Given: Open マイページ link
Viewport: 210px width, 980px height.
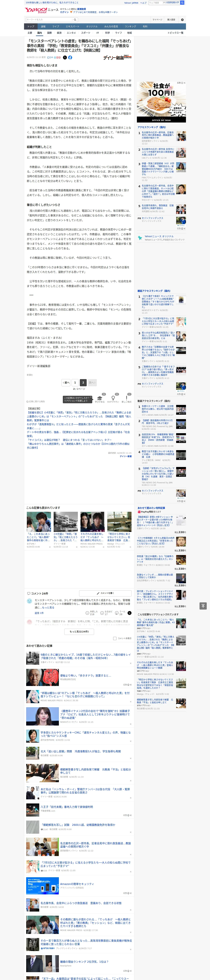Looking at the screenshot, I should (157, 20).
